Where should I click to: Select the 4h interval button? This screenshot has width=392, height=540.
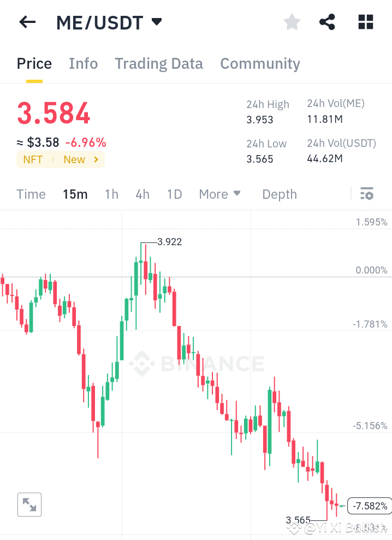[142, 194]
